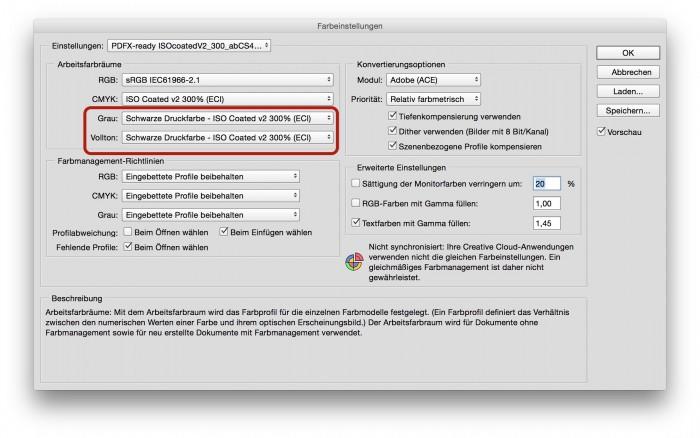Enable Sättigung der Monitorfarben verringern checkbox
This screenshot has width=700, height=438.
pos(355,183)
